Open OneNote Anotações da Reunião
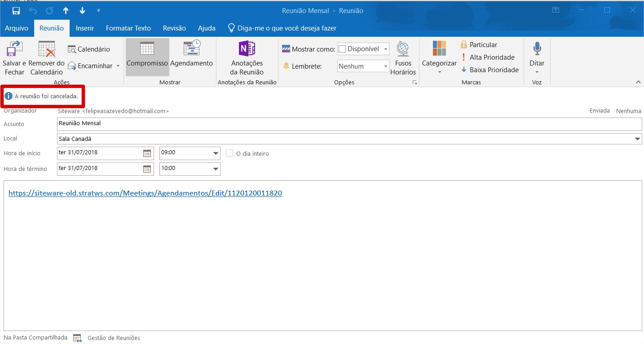 point(247,48)
